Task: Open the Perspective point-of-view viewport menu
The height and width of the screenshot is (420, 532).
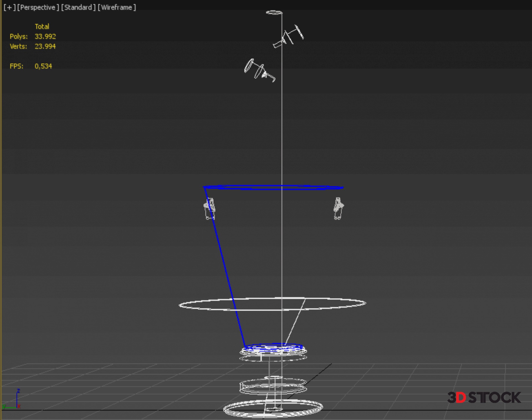Action: (x=38, y=7)
